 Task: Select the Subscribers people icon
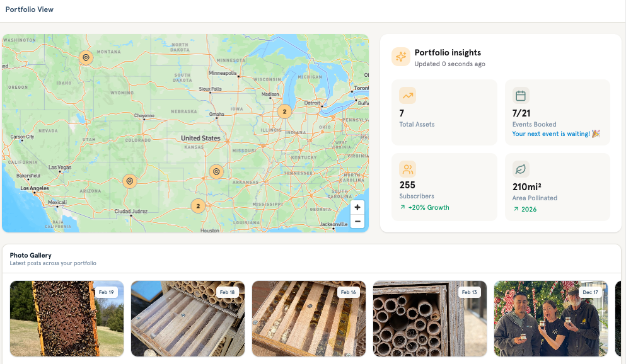(407, 168)
